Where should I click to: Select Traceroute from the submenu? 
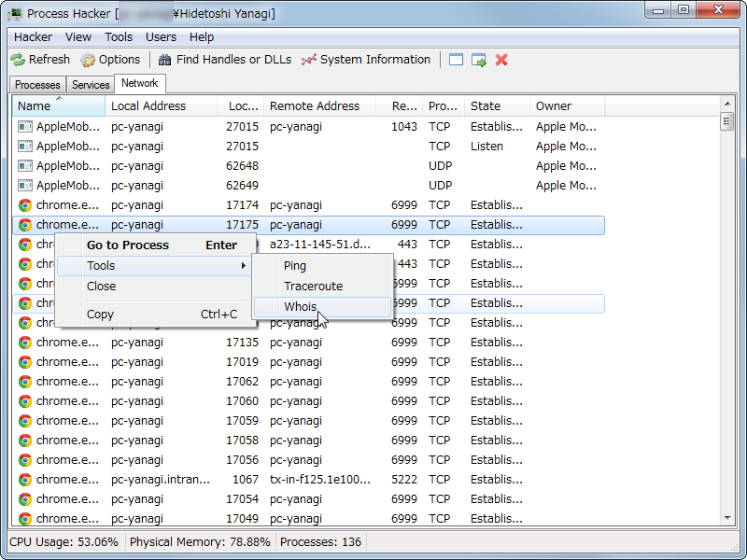pos(322,287)
